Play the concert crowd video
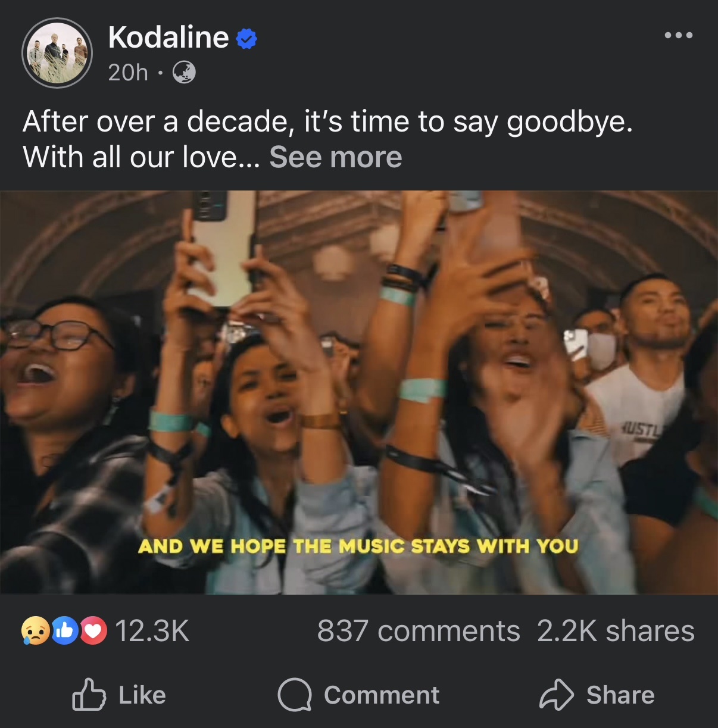718x728 pixels. coord(359,392)
